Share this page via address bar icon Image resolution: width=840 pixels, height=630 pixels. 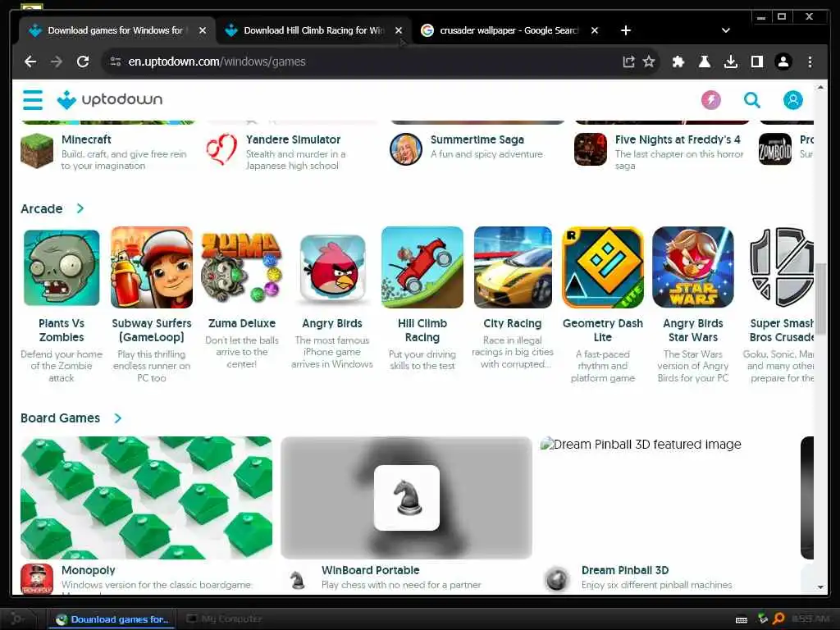click(628, 62)
